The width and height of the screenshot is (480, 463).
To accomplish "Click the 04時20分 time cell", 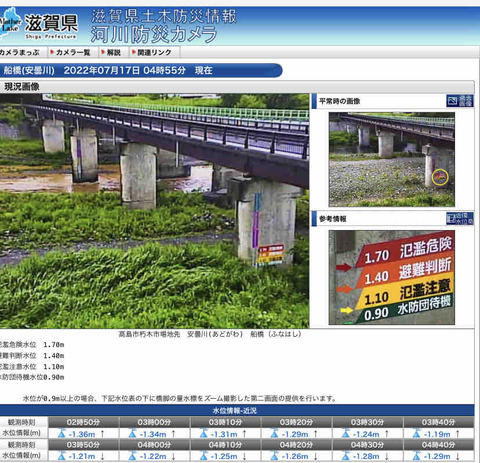I will 296,445.
